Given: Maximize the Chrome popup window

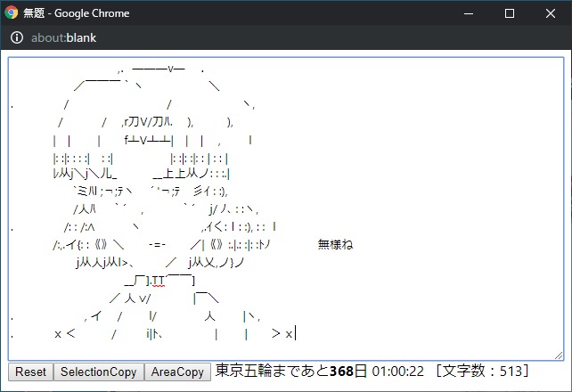Looking at the screenshot, I should 510,13.
